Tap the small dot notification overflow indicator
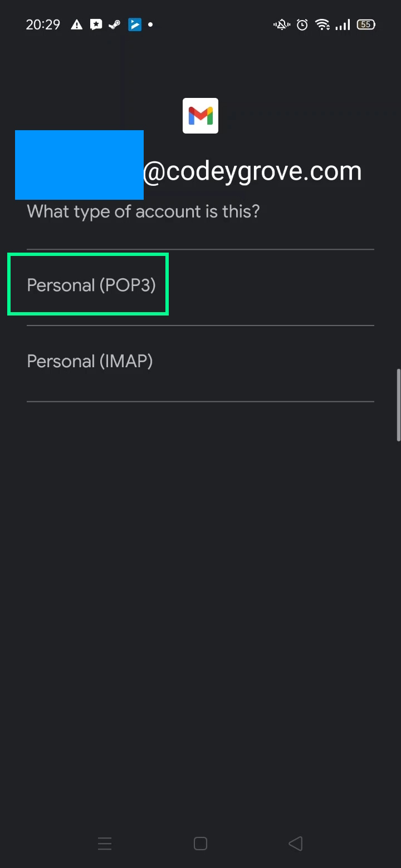This screenshot has height=868, width=401. tap(150, 24)
